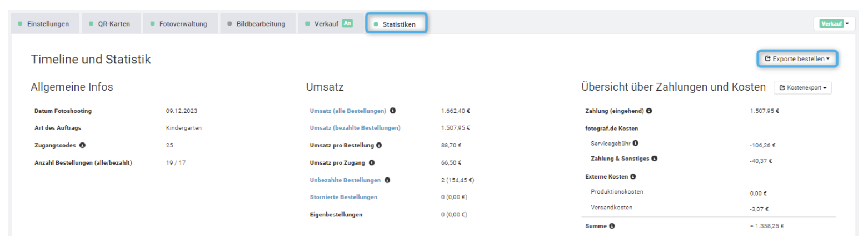Click info icon next to Servicegebühr

coord(635,143)
